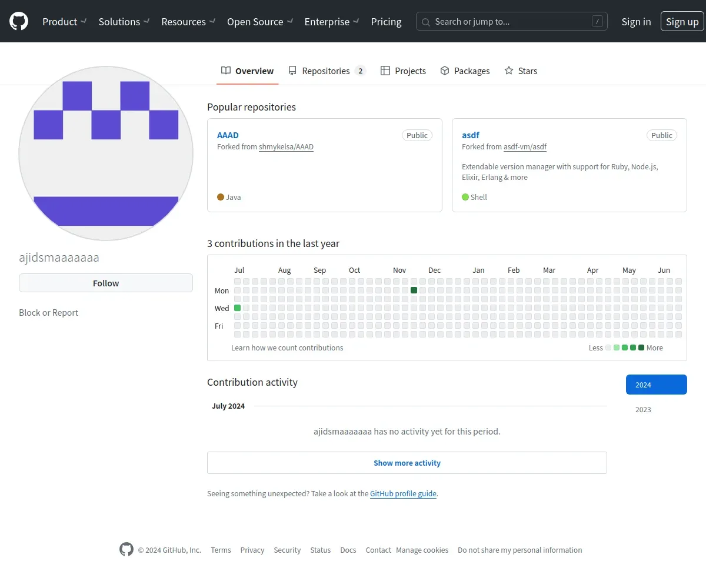
Task: Open the Projects tab
Action: coord(403,71)
